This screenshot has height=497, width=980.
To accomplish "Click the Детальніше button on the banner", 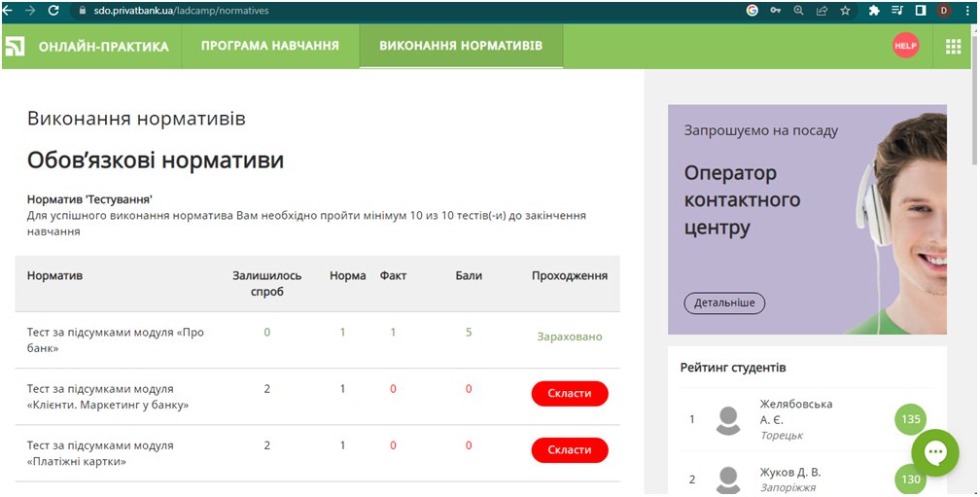I will pos(724,303).
